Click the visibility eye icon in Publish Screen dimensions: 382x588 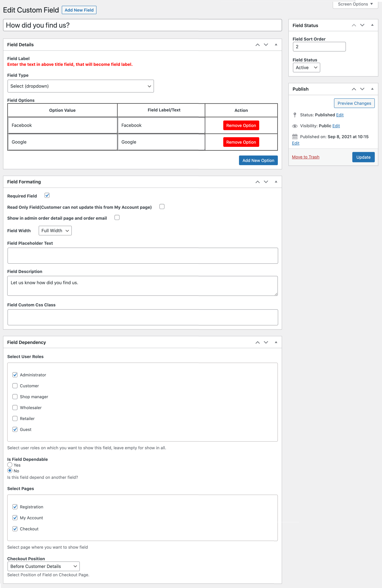coord(295,126)
